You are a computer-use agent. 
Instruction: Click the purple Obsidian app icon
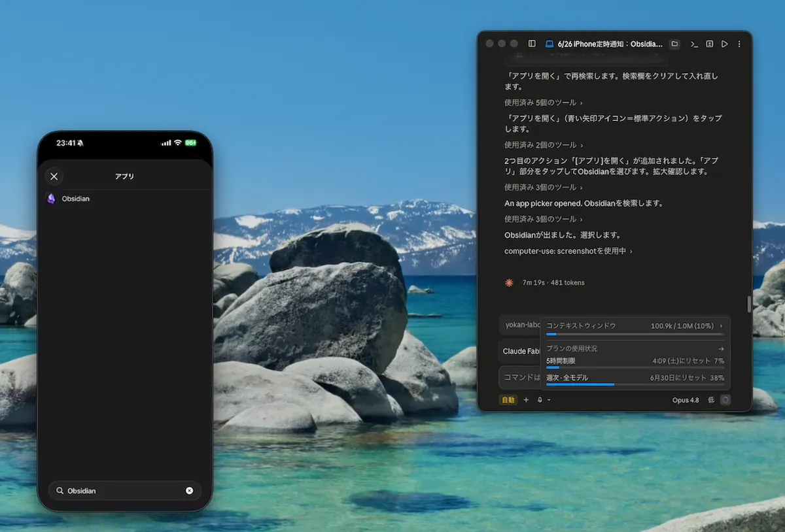pos(51,199)
